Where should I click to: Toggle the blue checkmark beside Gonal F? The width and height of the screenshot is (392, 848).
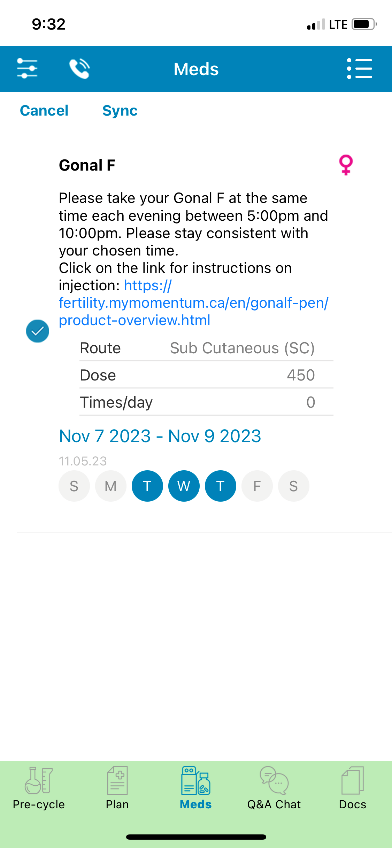click(x=37, y=332)
